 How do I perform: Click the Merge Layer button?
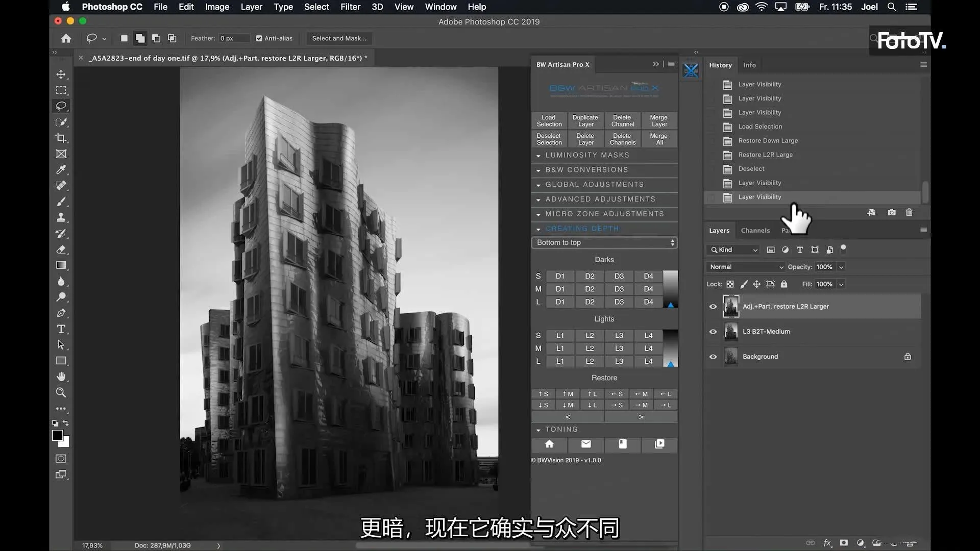(659, 120)
